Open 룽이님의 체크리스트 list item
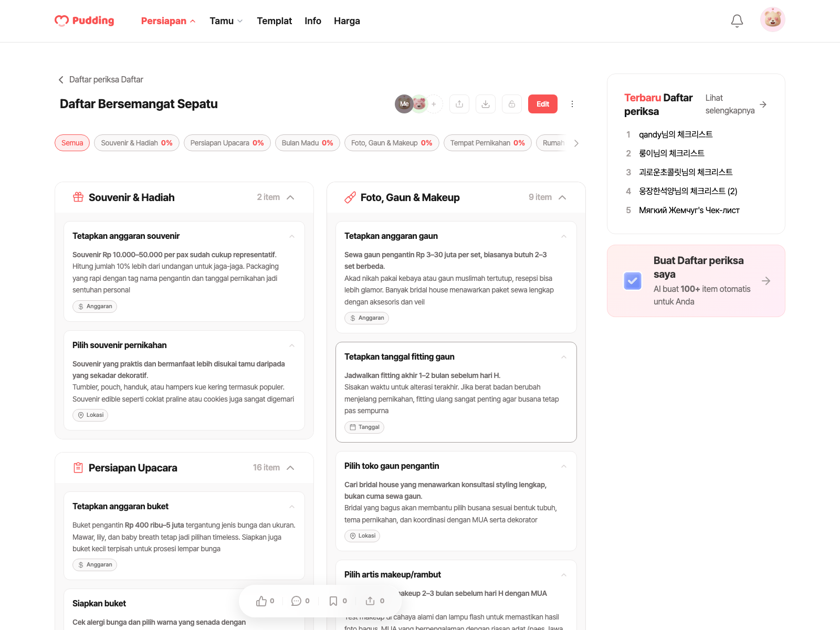 tap(671, 153)
